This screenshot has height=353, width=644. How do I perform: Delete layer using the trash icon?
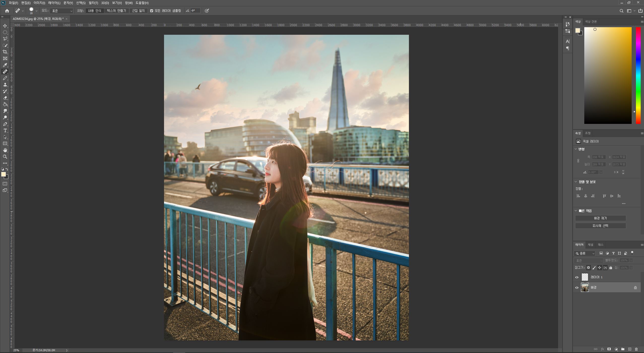636,349
